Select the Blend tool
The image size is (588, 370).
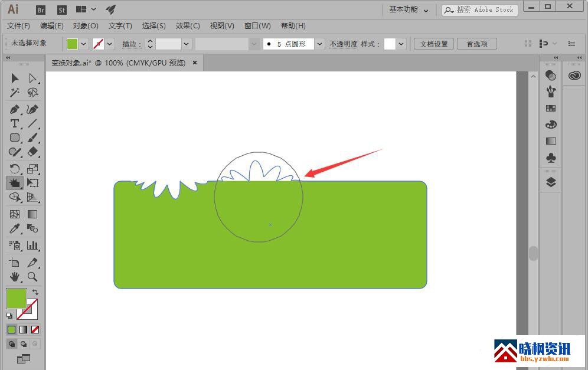coord(32,228)
